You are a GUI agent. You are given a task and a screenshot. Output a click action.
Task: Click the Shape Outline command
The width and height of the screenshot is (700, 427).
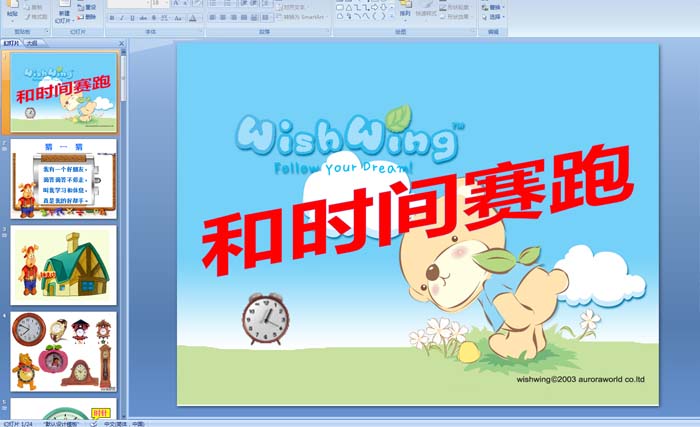(454, 8)
